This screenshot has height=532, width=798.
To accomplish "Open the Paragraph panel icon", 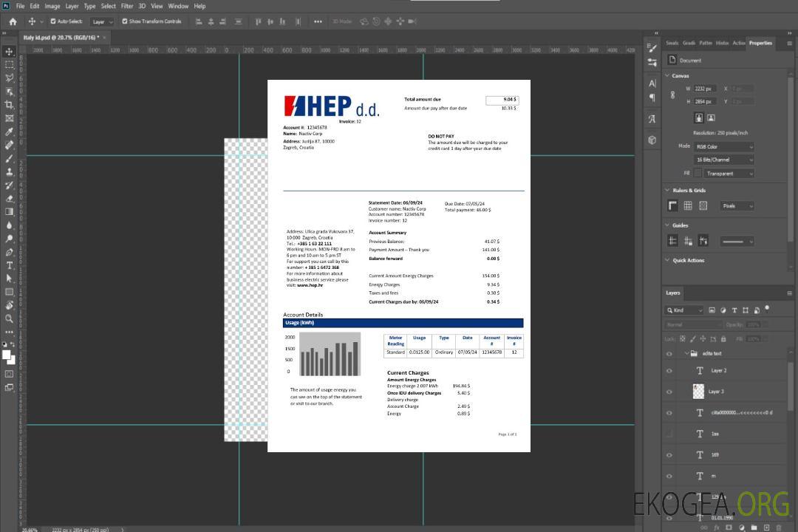I will click(x=652, y=98).
